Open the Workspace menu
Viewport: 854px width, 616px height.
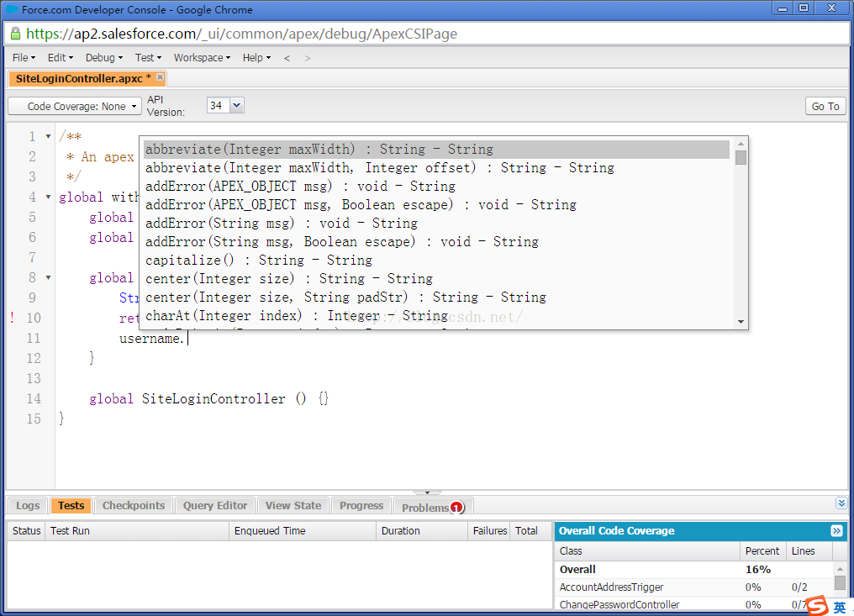point(202,58)
